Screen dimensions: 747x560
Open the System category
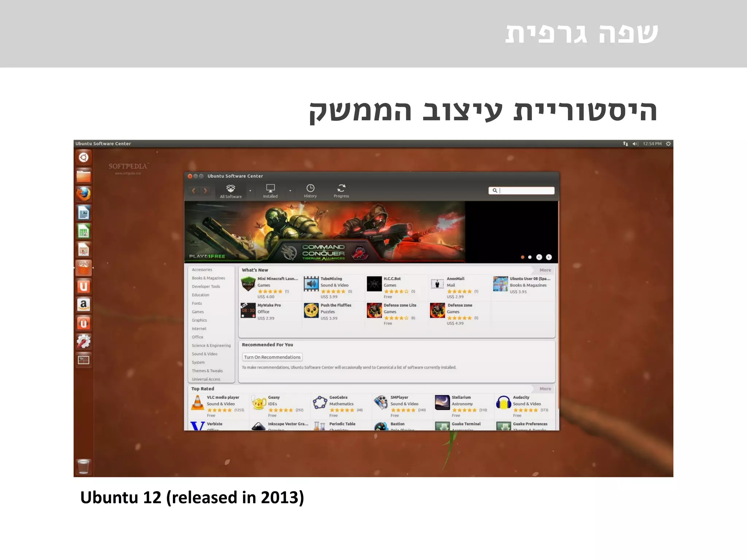198,362
